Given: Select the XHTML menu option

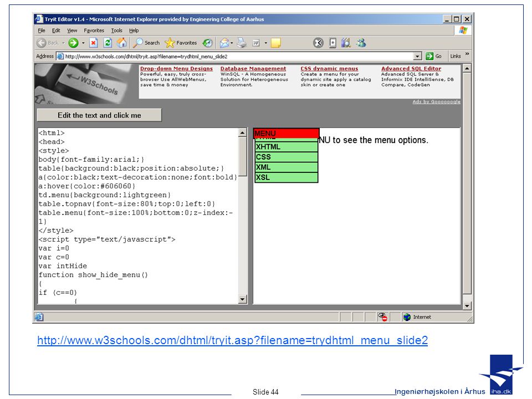Looking at the screenshot, I should click(x=287, y=146).
